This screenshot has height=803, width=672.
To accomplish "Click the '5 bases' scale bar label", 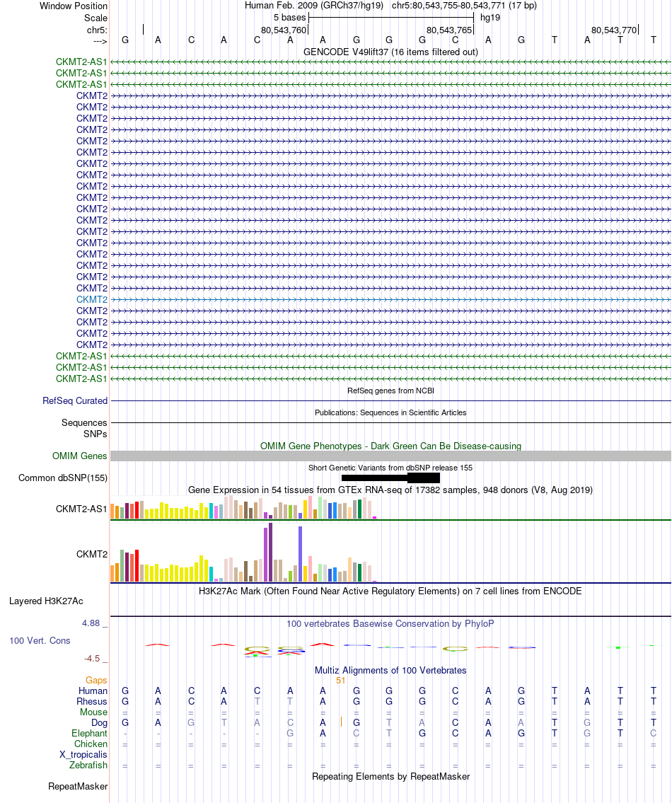I will click(x=289, y=18).
